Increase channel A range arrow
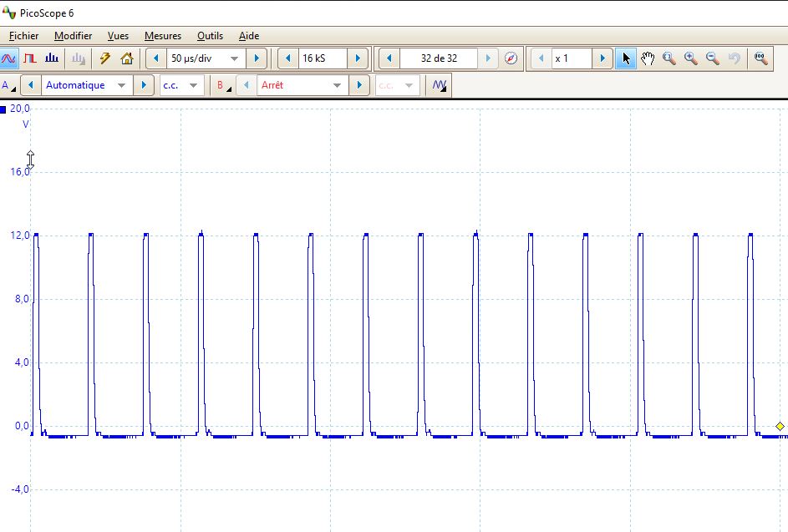 [144, 85]
